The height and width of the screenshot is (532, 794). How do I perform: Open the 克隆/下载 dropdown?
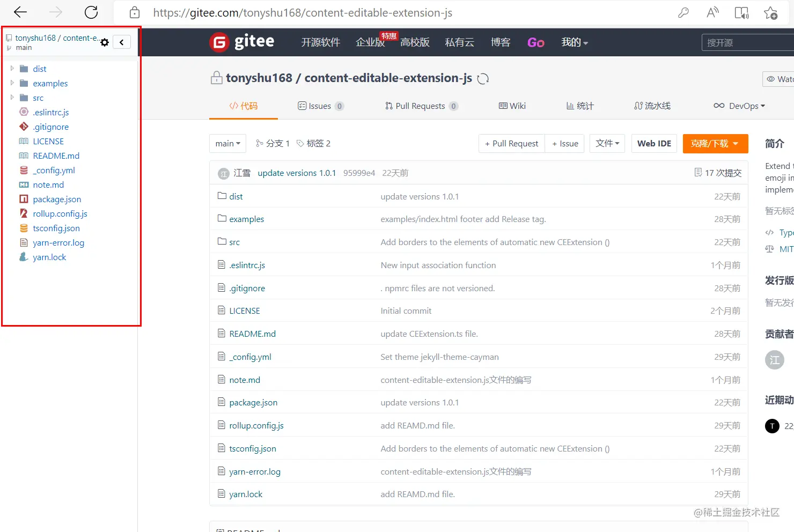tap(715, 143)
